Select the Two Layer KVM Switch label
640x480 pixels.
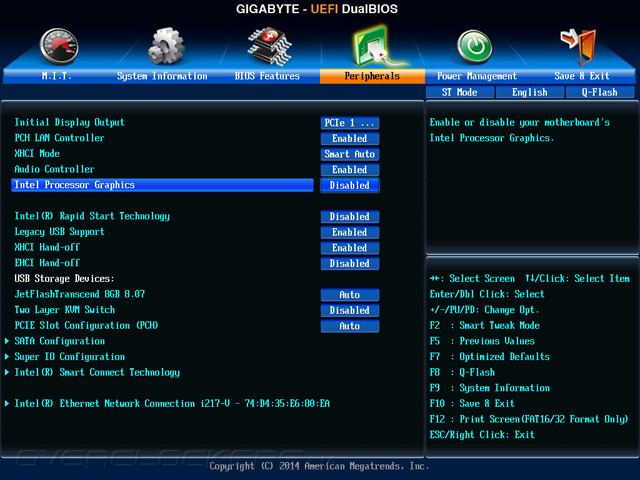(64, 310)
